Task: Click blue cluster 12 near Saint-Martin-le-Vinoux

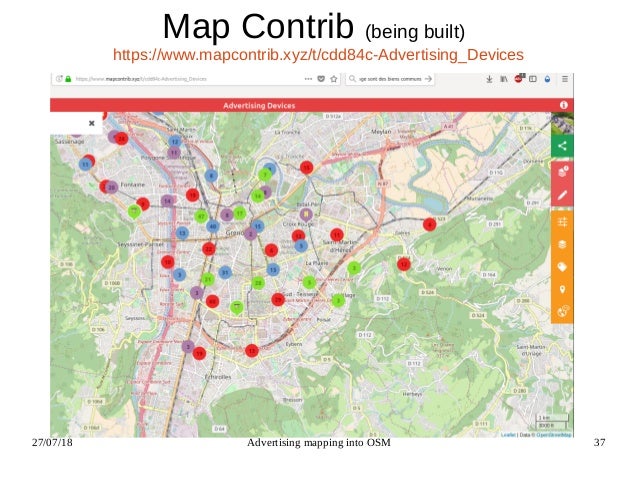Action: 175,142
